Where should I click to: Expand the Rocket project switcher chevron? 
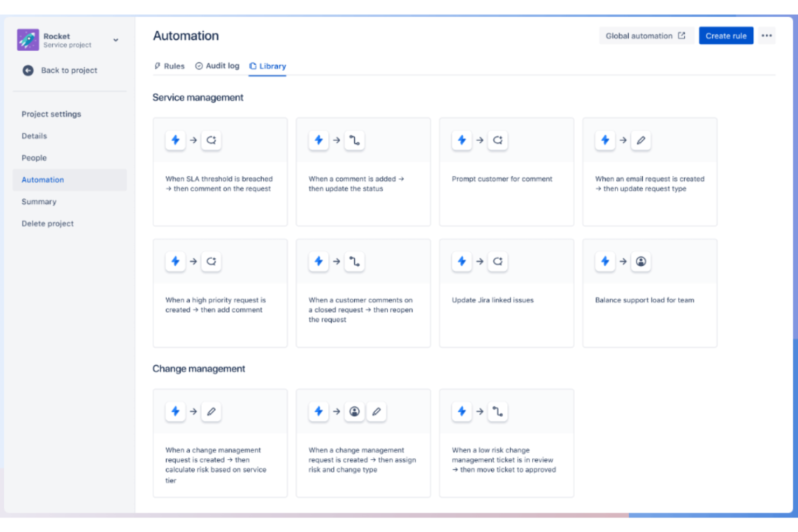tap(115, 39)
